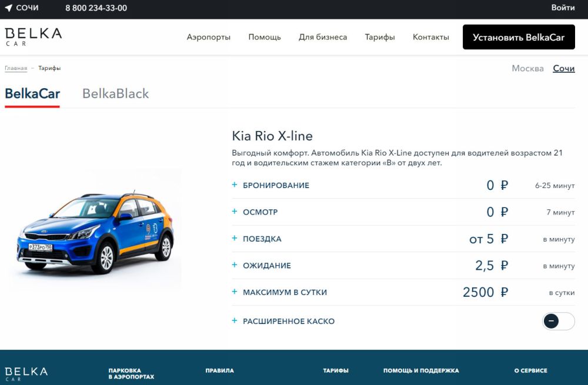Image resolution: width=588 pixels, height=385 pixels.
Task: Open the Аэропорты menu item
Action: [x=209, y=37]
